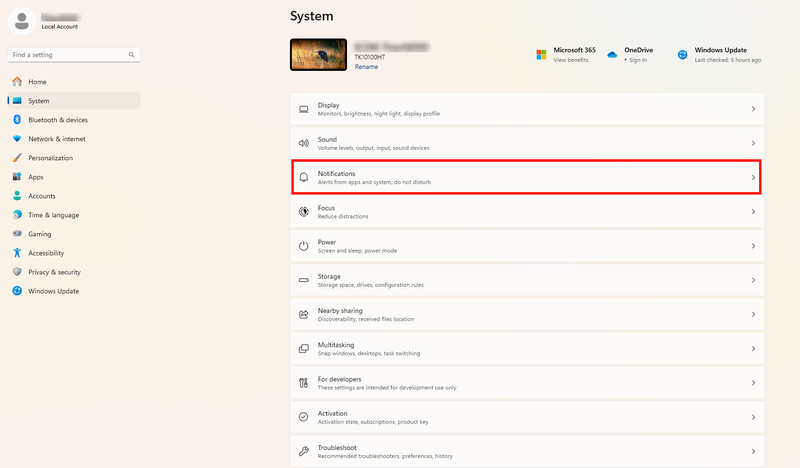This screenshot has height=468, width=800.
Task: Click the Troubleshoot title text
Action: point(337,447)
